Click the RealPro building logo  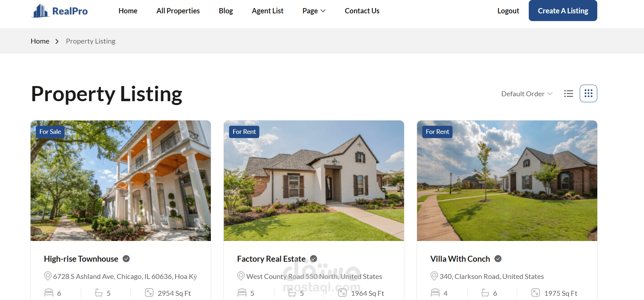click(40, 11)
